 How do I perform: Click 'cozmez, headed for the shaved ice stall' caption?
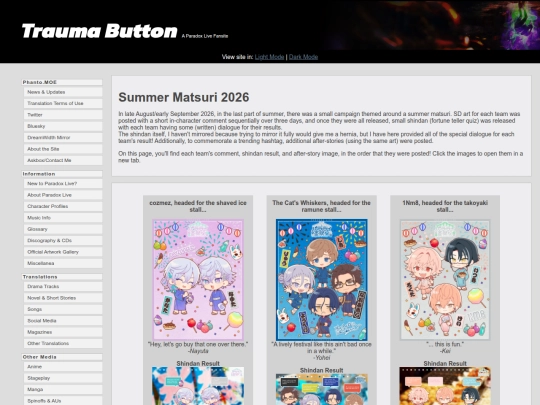(x=198, y=206)
